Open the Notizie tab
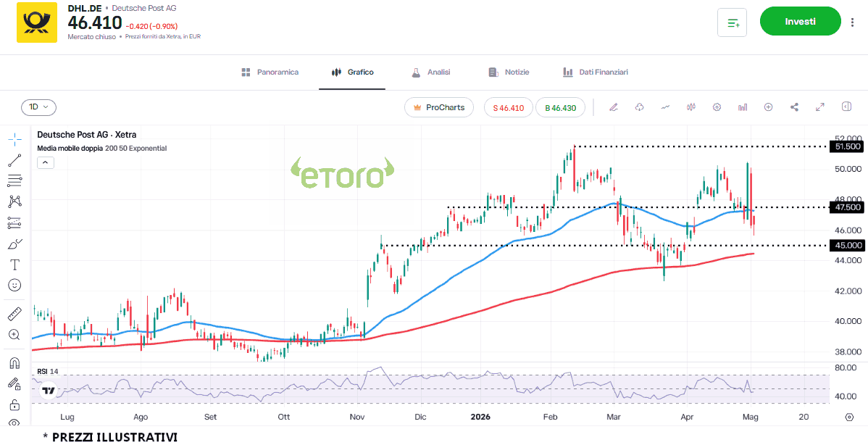This screenshot has height=445, width=868. [x=509, y=72]
